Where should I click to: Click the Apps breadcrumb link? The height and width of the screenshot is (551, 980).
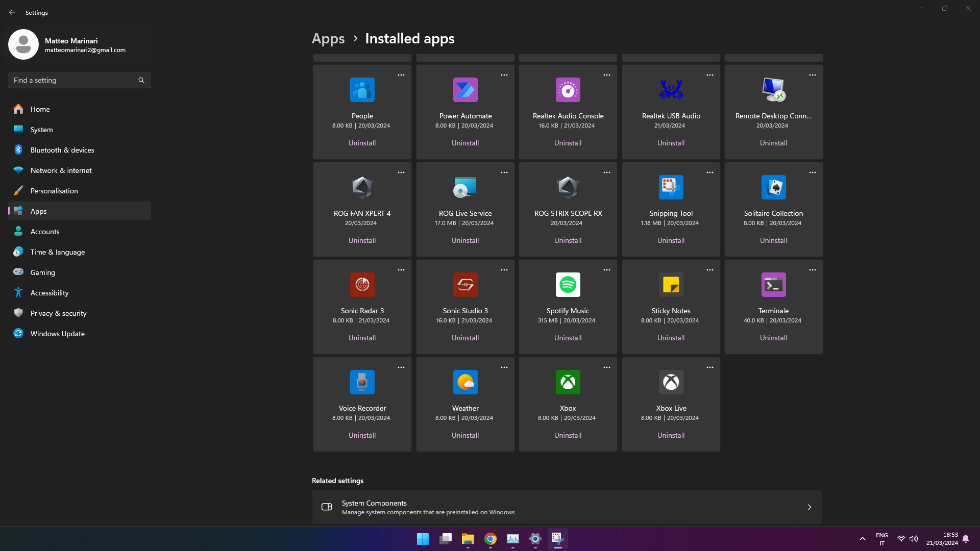coord(328,39)
